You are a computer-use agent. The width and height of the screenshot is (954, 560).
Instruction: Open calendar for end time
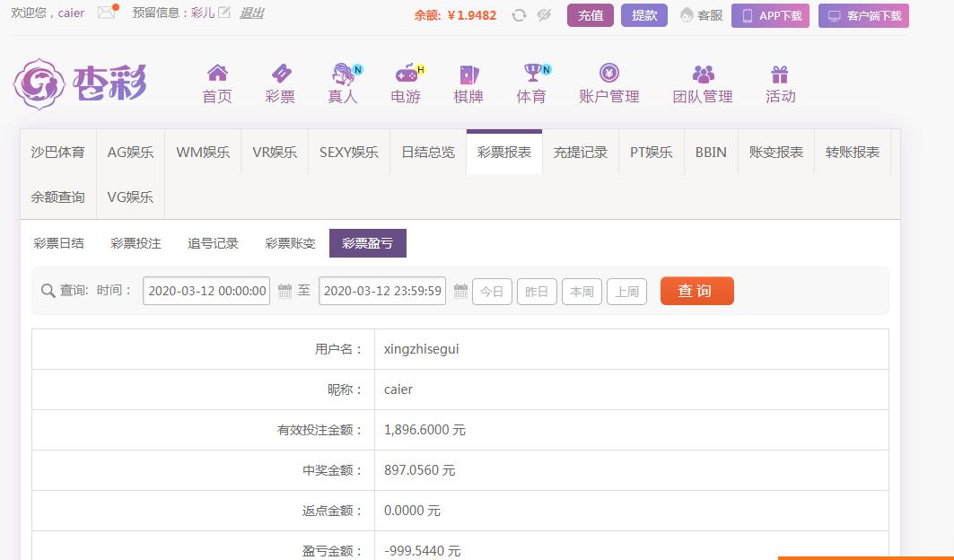(x=460, y=291)
